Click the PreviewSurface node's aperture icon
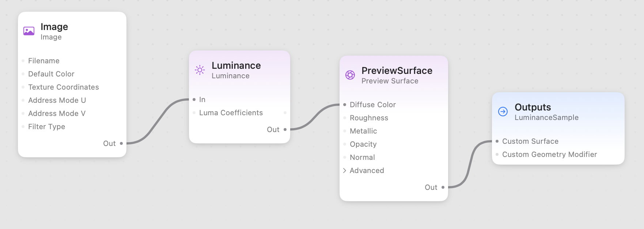644x229 pixels. (350, 75)
